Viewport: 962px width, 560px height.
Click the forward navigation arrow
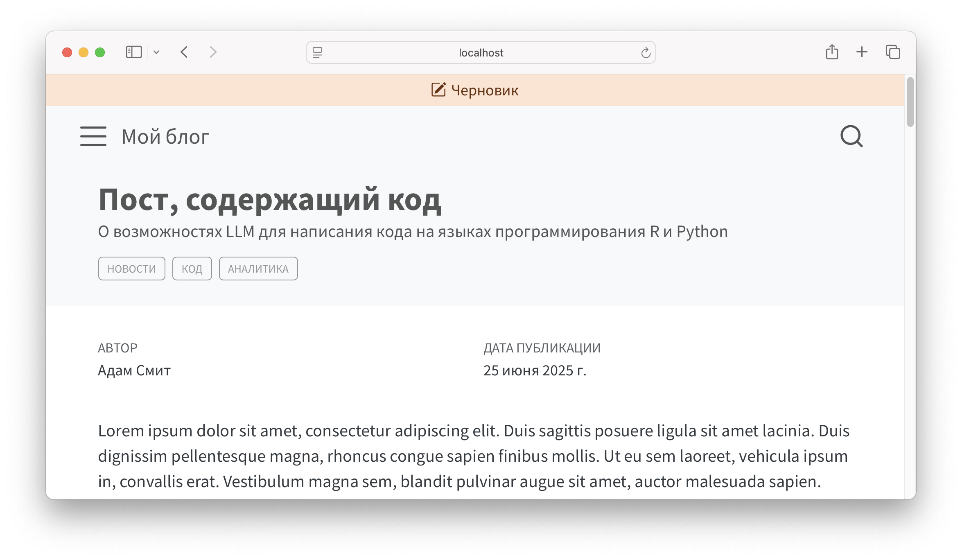coord(213,52)
